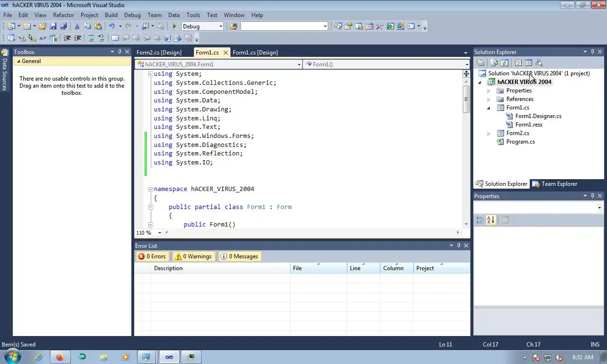Open the 110 % zoom dropdown
The height and width of the screenshot is (364, 607).
pos(160,233)
